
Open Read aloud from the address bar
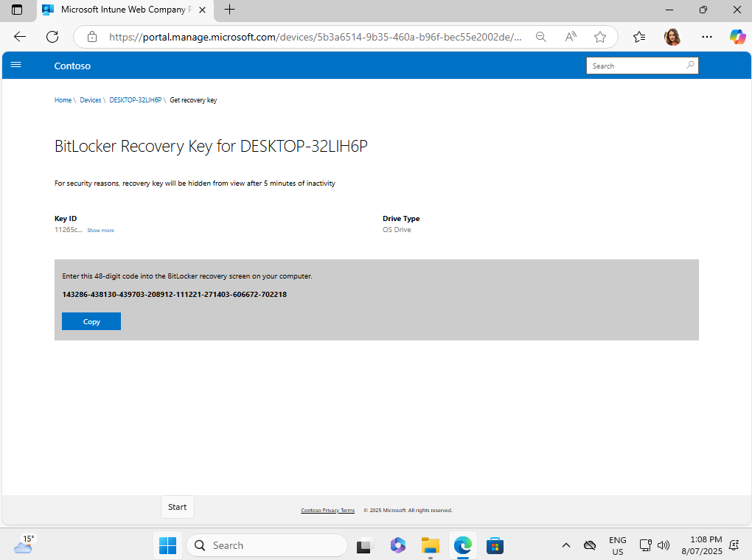click(x=571, y=37)
